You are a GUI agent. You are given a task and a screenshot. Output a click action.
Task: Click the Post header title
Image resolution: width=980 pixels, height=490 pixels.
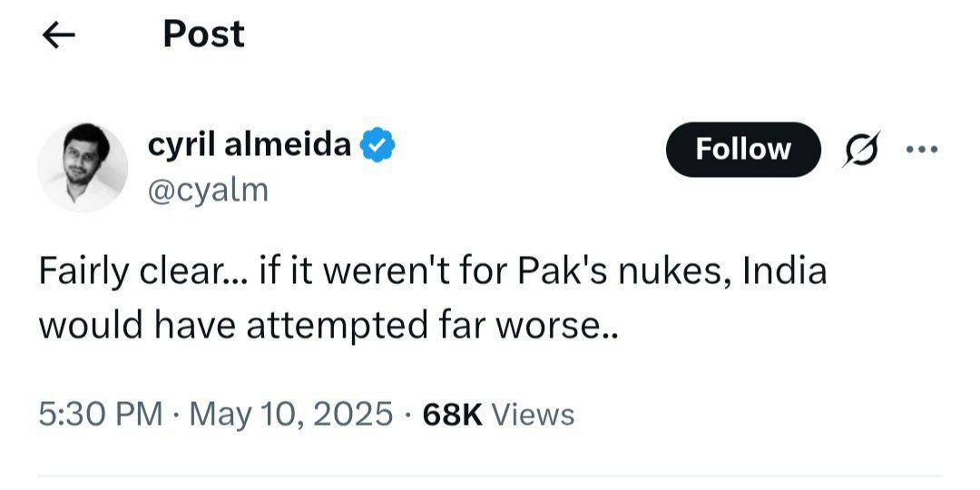pyautogui.click(x=203, y=34)
